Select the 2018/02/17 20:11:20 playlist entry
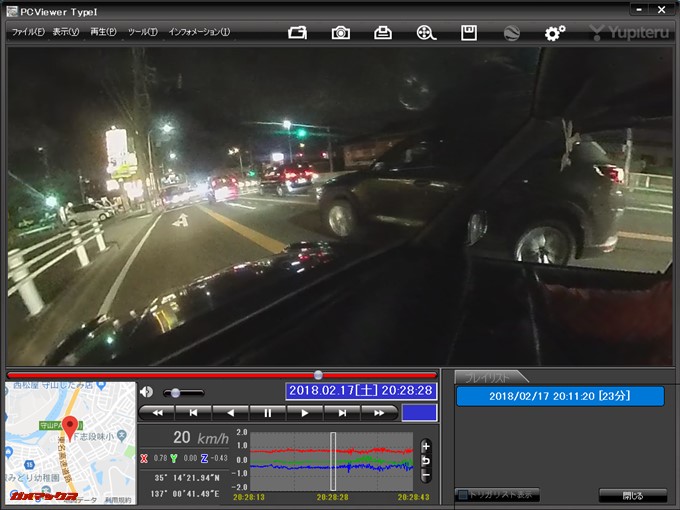680x510 pixels. tap(560, 396)
